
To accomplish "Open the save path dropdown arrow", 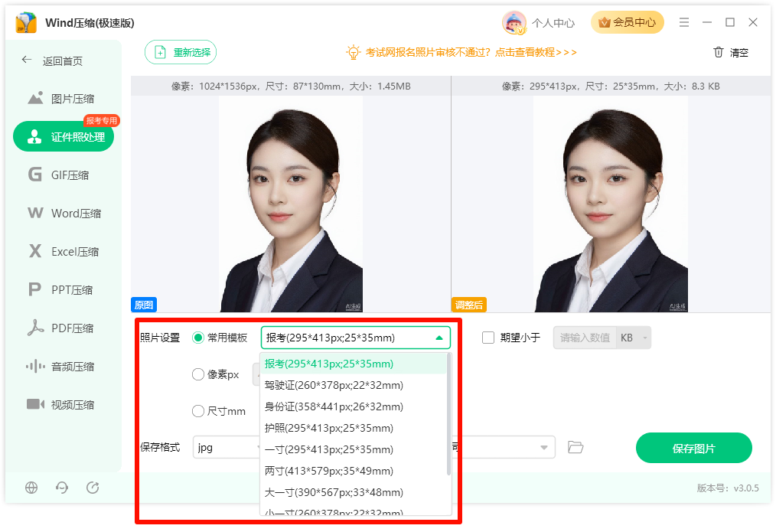I will 544,447.
